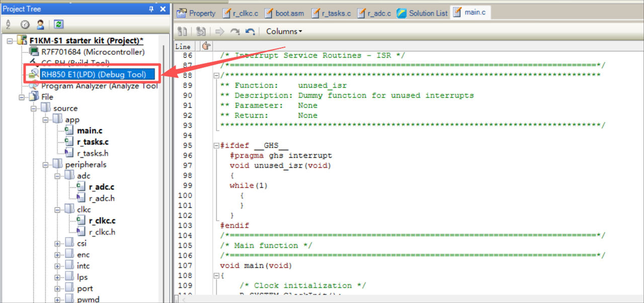The image size is (644, 303).
Task: Click the Program Analyzer magnifier icon
Action: pyautogui.click(x=34, y=85)
